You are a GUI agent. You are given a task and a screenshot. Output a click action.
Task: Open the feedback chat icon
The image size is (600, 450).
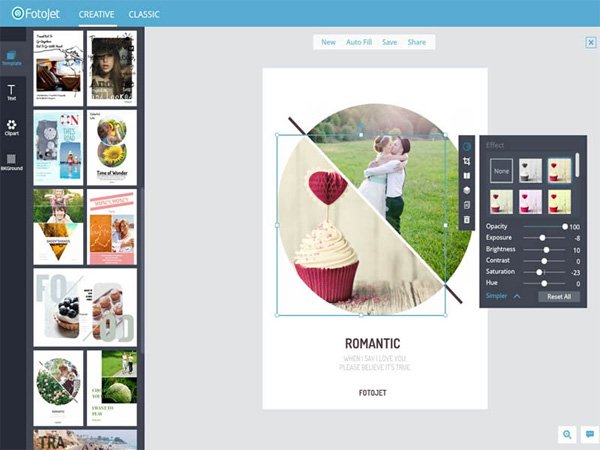point(589,434)
